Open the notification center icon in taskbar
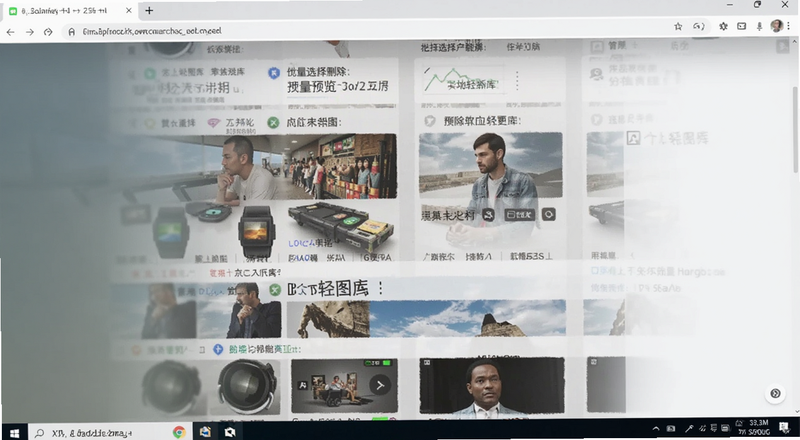 tap(784, 428)
